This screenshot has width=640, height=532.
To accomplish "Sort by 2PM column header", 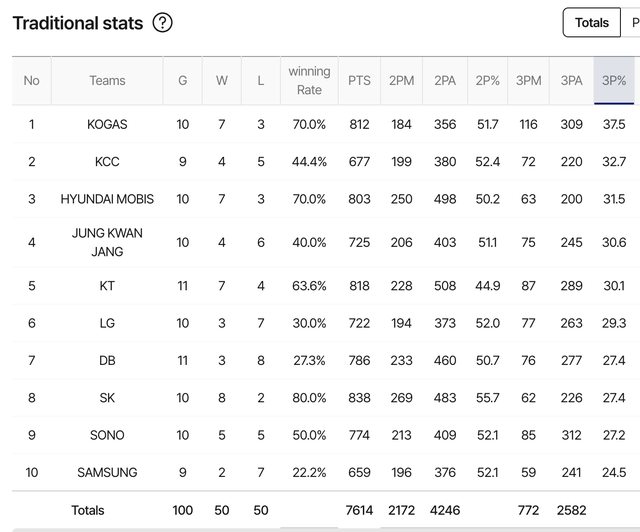I will pos(401,81).
